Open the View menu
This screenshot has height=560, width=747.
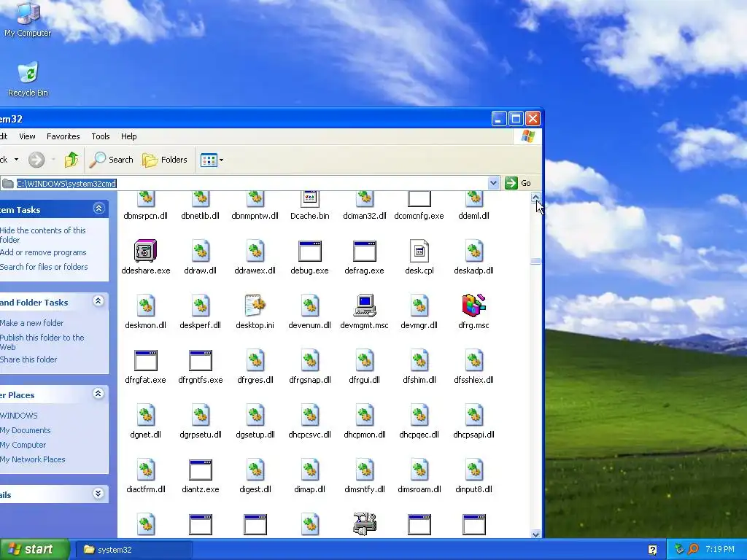tap(27, 136)
